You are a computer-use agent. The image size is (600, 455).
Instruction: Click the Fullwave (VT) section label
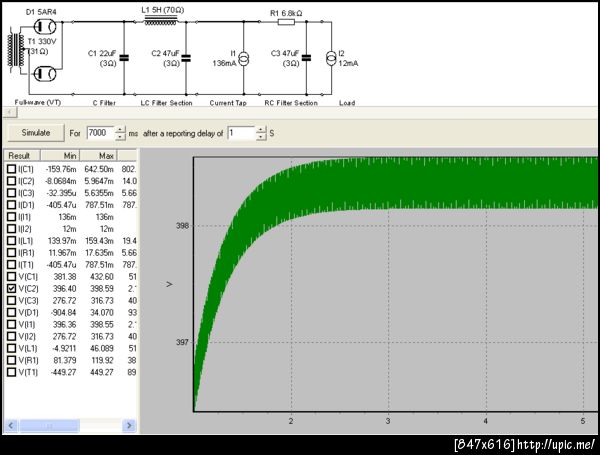point(38,102)
